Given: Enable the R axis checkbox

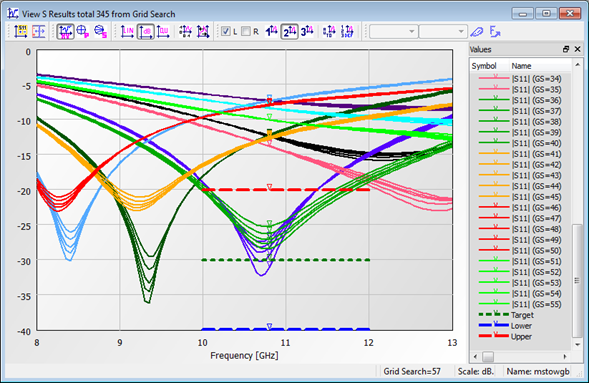Looking at the screenshot, I should pos(246,32).
